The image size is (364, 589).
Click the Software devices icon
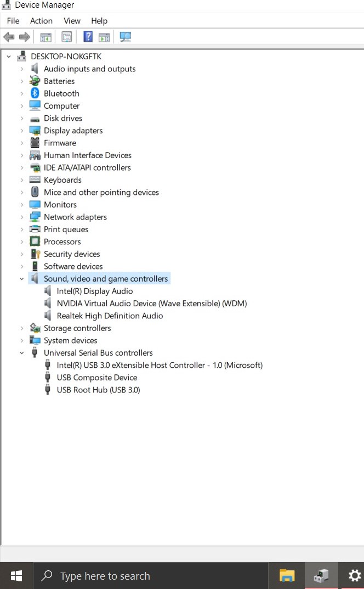(35, 266)
